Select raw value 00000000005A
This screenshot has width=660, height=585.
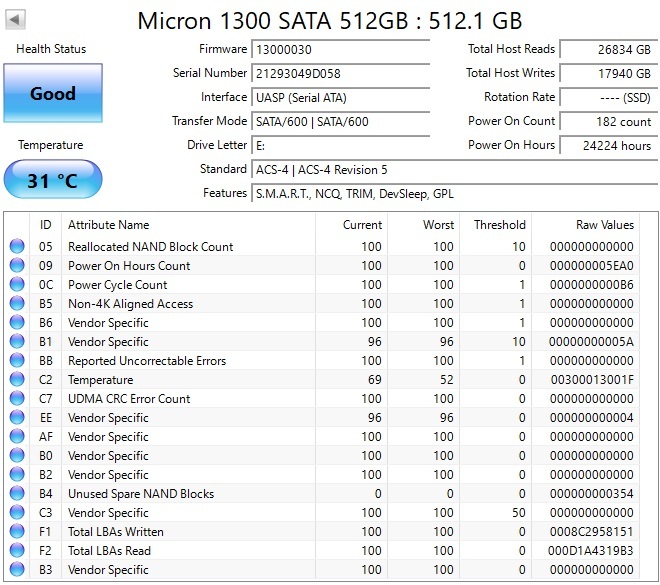tap(591, 341)
